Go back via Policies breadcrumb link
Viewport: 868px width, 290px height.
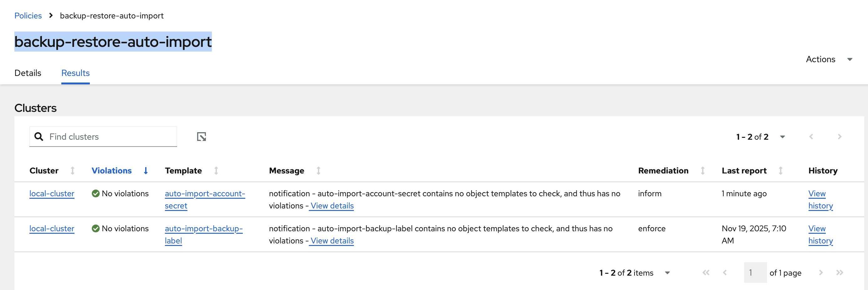click(x=28, y=16)
